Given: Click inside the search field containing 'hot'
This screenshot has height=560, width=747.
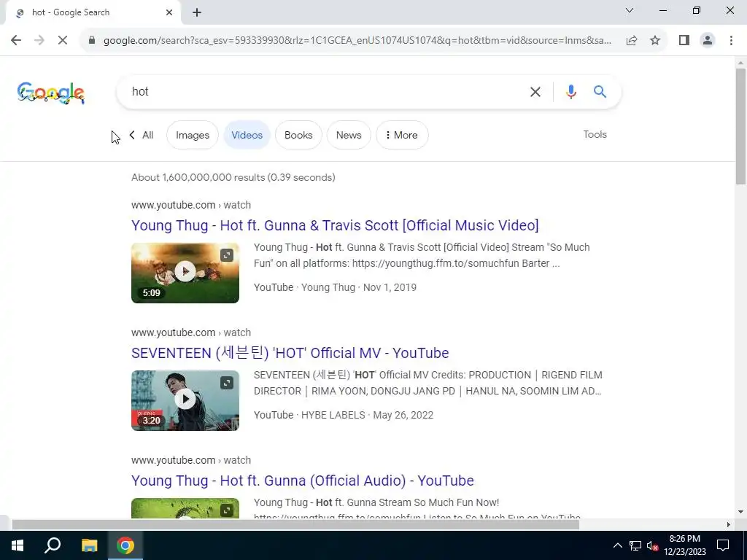Looking at the screenshot, I should [324, 91].
